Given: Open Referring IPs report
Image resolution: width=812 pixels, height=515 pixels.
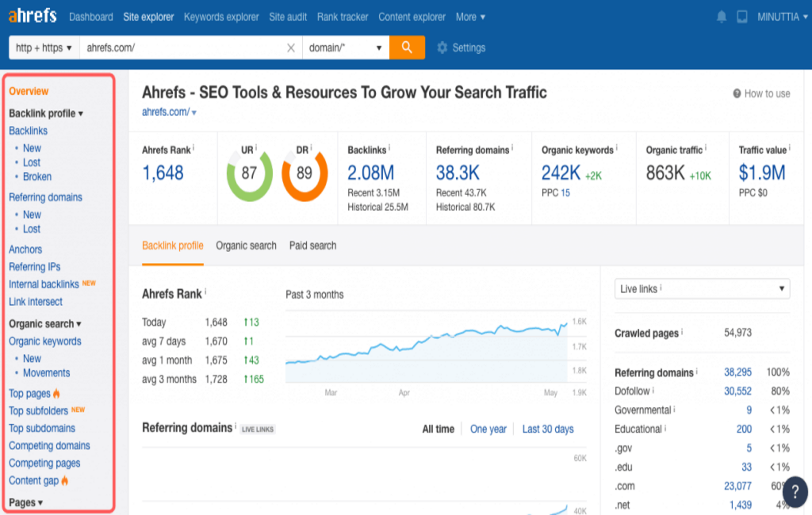Looking at the screenshot, I should tap(34, 267).
